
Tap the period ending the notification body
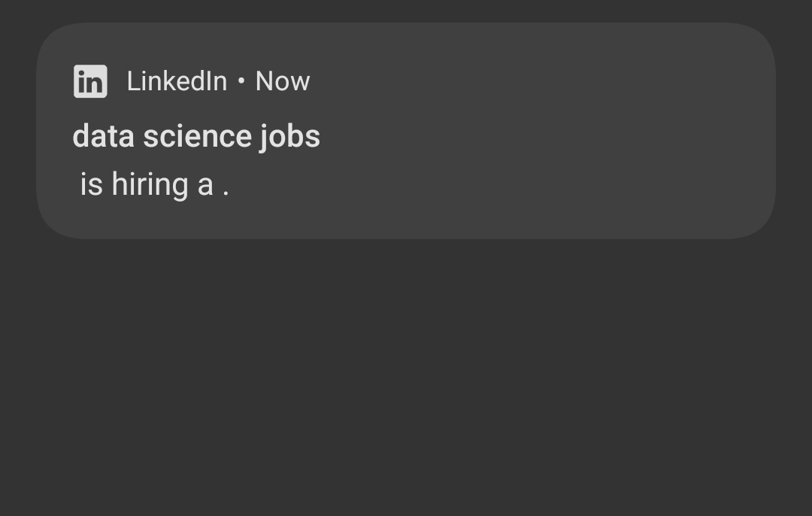click(226, 193)
